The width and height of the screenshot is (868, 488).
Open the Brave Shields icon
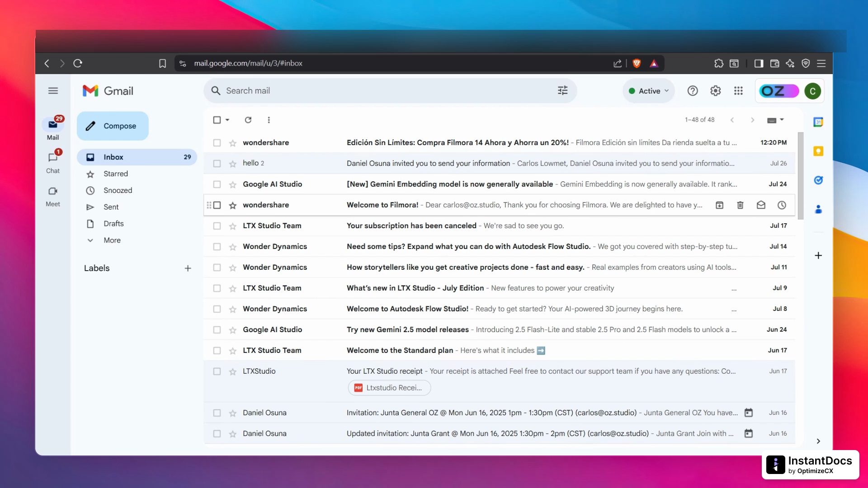click(637, 63)
